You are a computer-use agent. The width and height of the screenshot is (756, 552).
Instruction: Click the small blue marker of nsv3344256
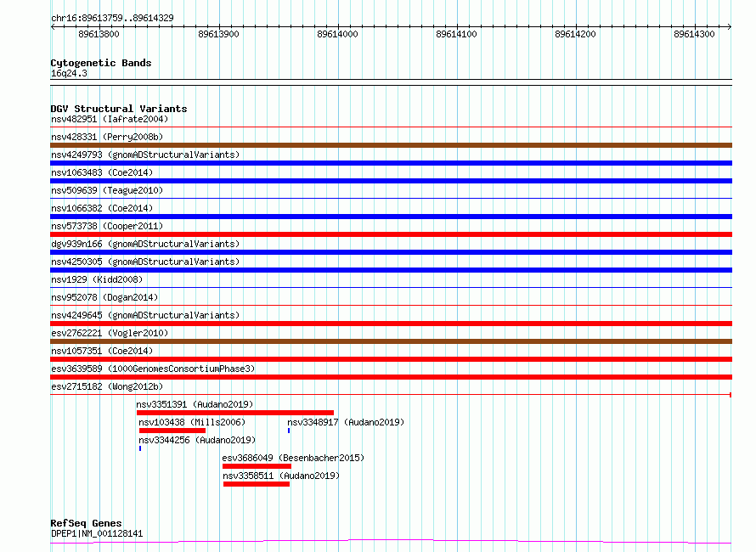point(140,448)
